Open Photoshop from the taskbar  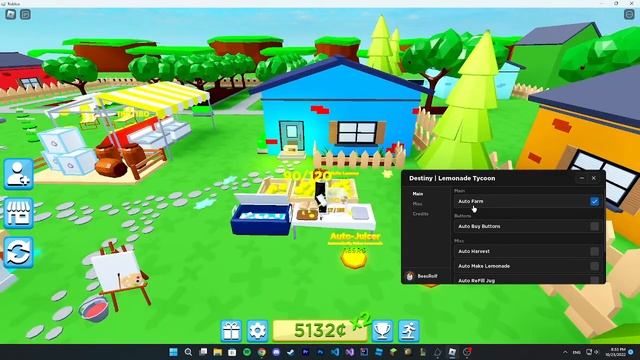320,352
